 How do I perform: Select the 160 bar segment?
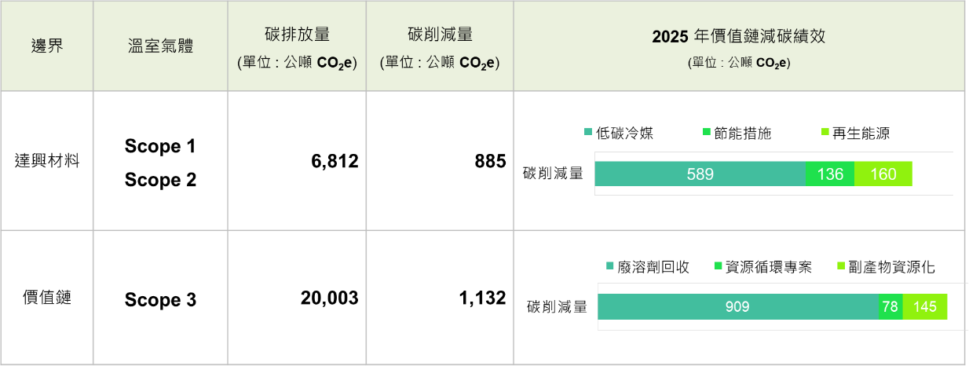(x=883, y=174)
